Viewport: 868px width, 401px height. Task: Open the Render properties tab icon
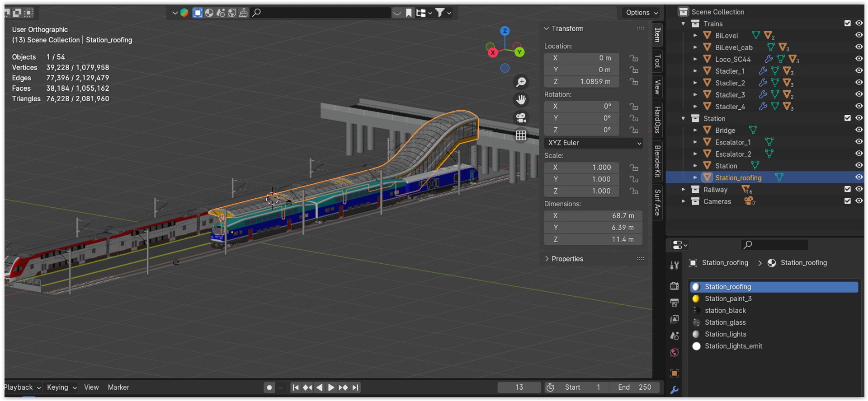(x=675, y=286)
